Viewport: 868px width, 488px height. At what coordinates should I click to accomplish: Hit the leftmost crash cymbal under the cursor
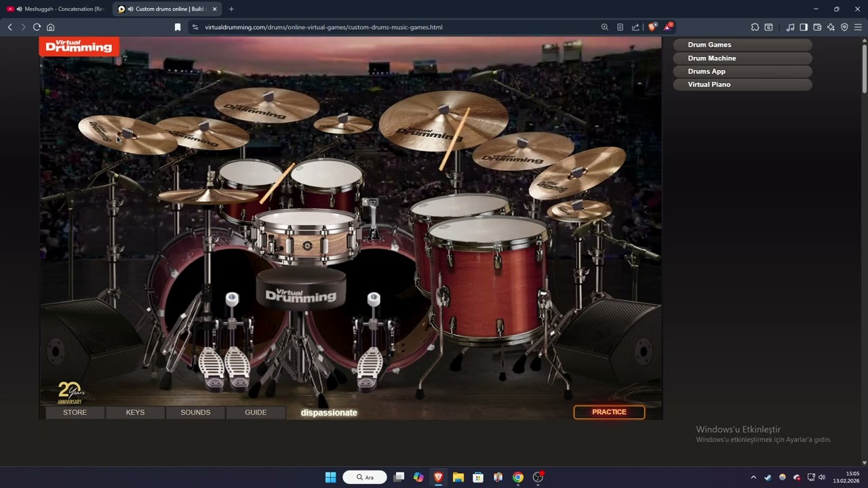pyautogui.click(x=127, y=134)
